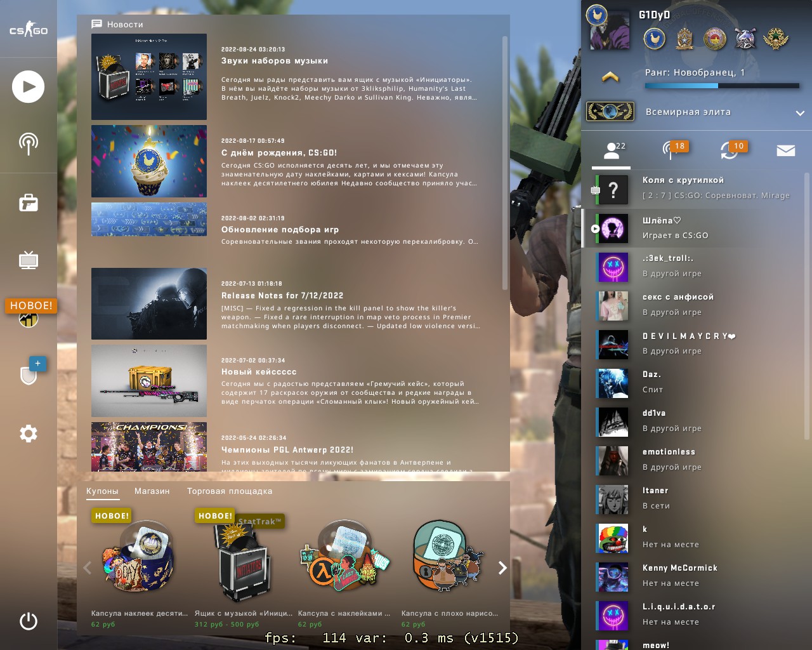The height and width of the screenshot is (650, 812).
Task: Open the broadcast antenna sidebar icon
Action: (x=29, y=144)
